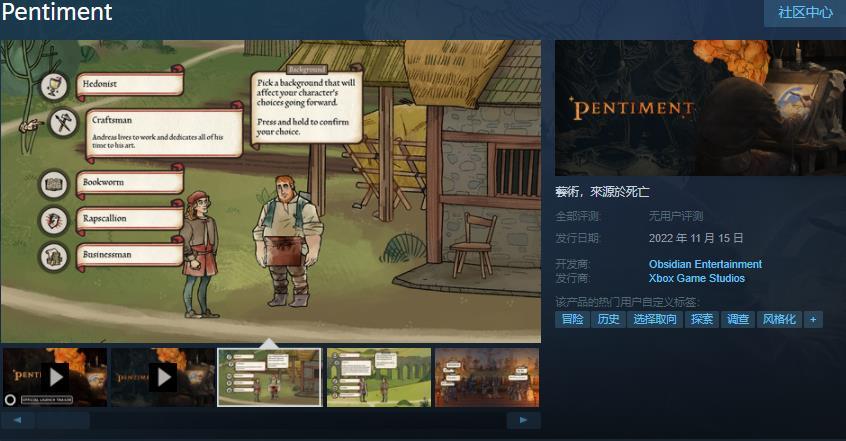Screen dimensions: 846x441
Task: Play the second trailer video thumbnail
Action: click(163, 377)
